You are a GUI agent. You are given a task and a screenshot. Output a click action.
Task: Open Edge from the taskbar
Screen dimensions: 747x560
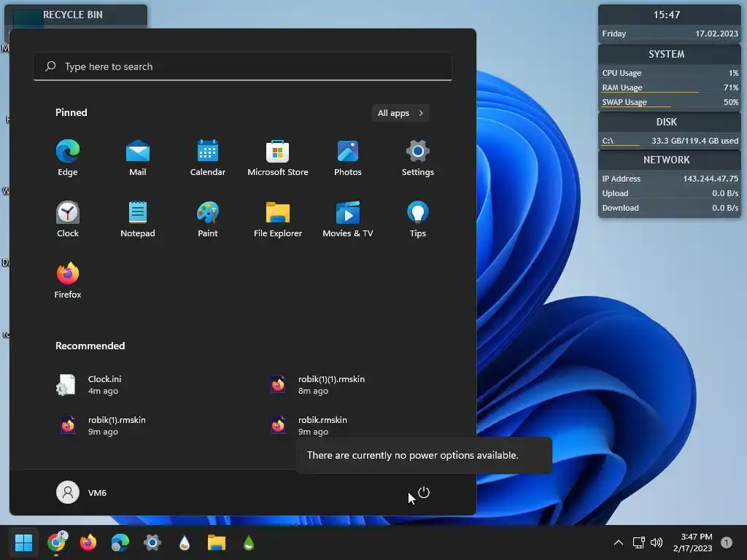[x=120, y=542]
